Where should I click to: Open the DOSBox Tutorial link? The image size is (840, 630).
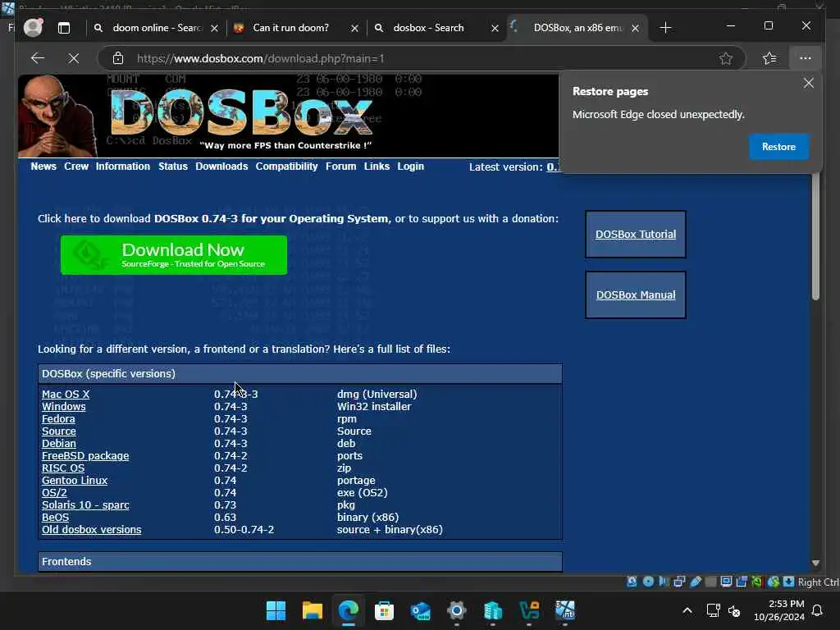[636, 234]
